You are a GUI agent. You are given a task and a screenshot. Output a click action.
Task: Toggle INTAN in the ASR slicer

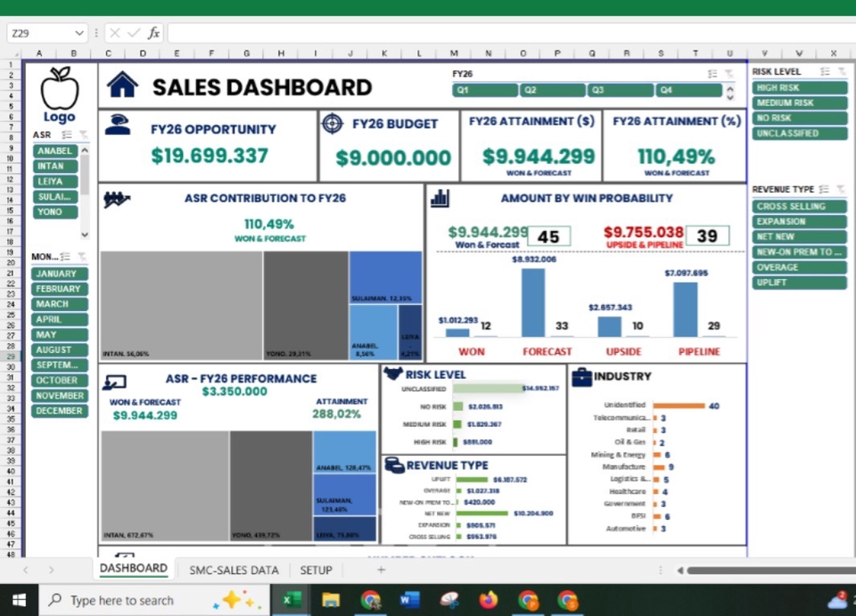[55, 166]
